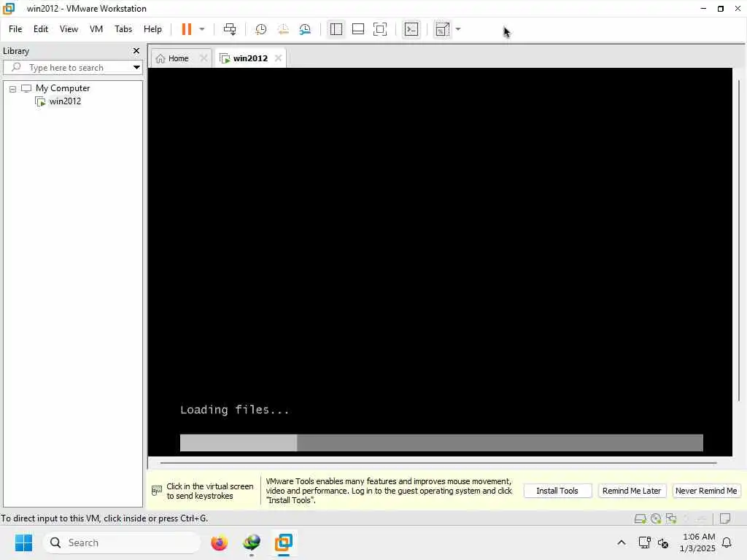Switch to the Home tab
The image size is (747, 560).
click(x=178, y=58)
